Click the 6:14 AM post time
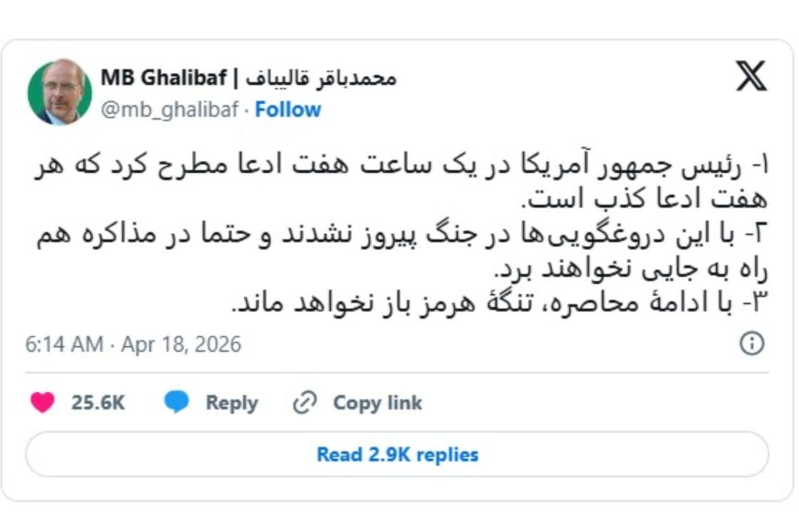 pyautogui.click(x=64, y=344)
